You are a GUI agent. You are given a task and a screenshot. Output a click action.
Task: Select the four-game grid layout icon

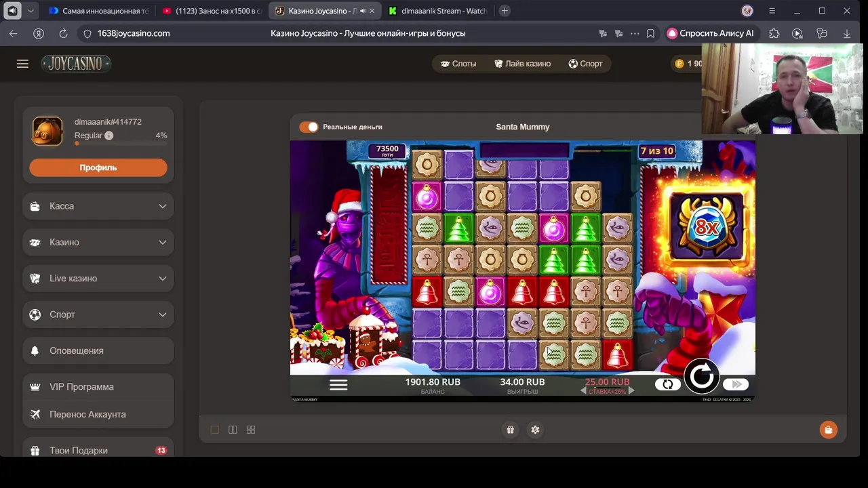pos(251,430)
